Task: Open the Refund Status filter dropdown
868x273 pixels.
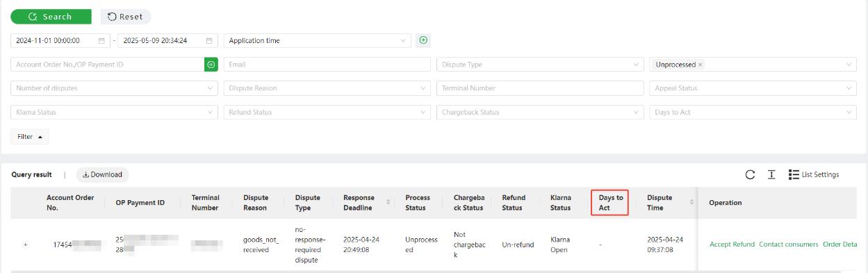Action: [x=327, y=112]
